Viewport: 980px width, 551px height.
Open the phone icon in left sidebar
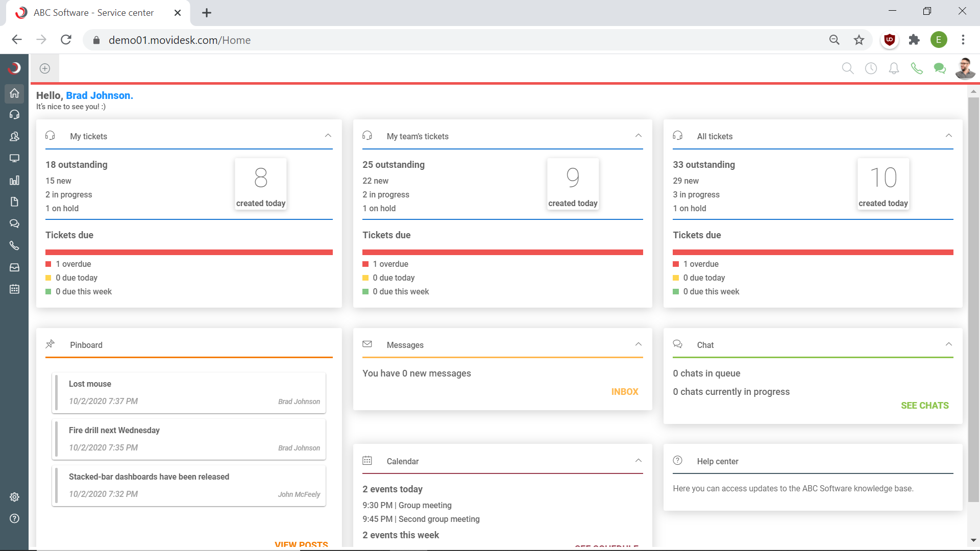pos(14,245)
